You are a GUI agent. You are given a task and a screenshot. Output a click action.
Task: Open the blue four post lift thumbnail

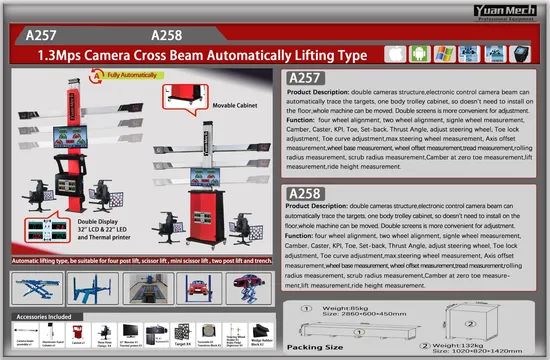pos(93,288)
